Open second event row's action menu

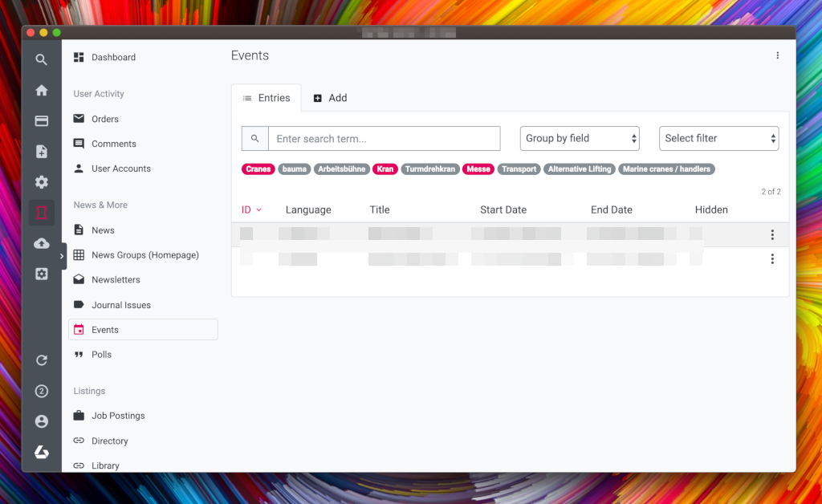click(772, 258)
